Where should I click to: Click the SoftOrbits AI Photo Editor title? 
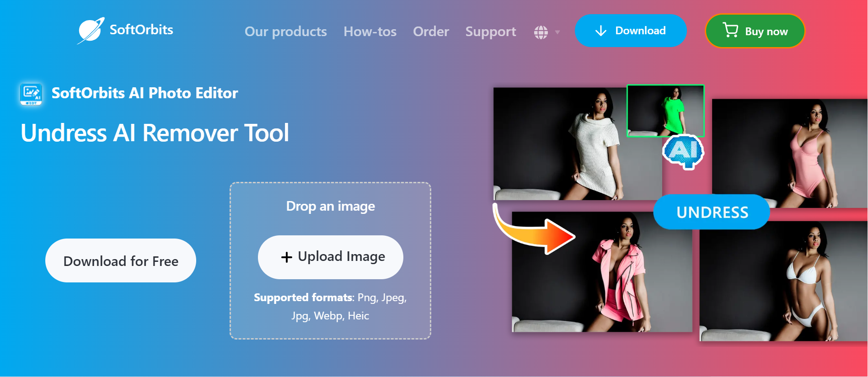coord(145,93)
